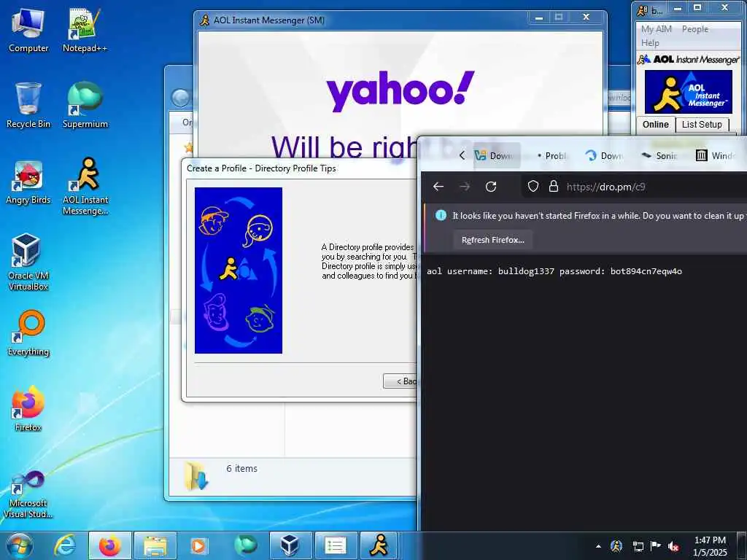Click the muted volume tray icon
This screenshot has width=747, height=560.
point(673,546)
